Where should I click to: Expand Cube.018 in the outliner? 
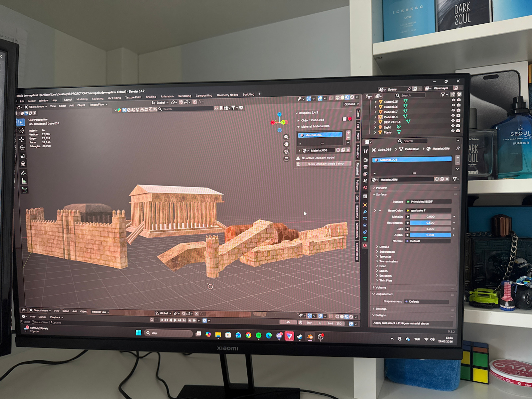click(376, 117)
